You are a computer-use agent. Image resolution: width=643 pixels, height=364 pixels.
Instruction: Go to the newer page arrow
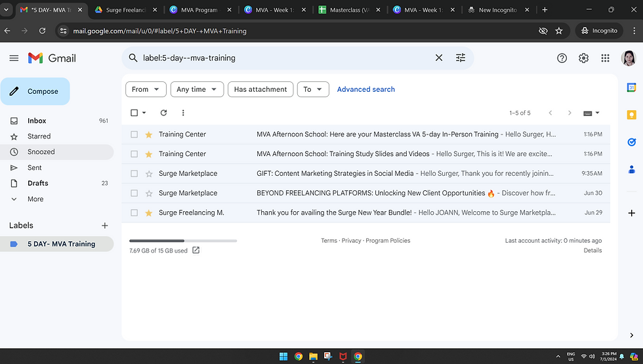pyautogui.click(x=550, y=113)
